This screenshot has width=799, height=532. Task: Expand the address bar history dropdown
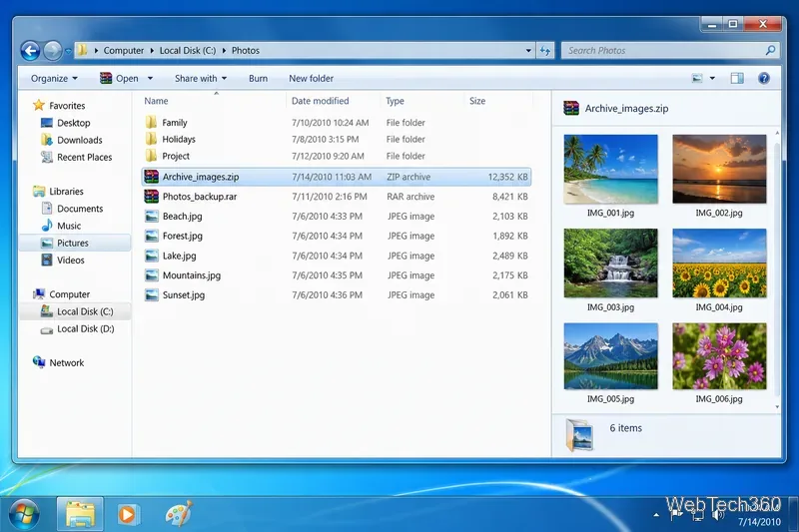pos(528,50)
